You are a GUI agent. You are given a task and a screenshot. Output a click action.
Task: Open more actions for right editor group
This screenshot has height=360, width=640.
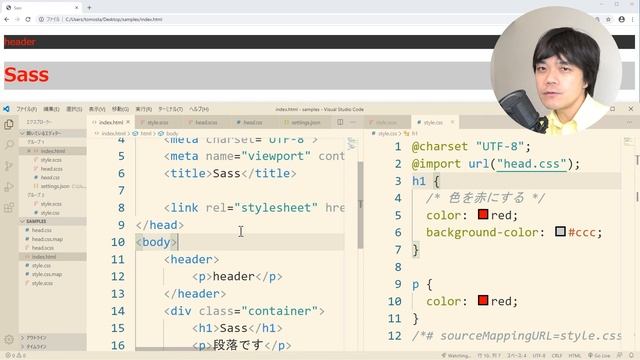pyautogui.click(x=629, y=122)
